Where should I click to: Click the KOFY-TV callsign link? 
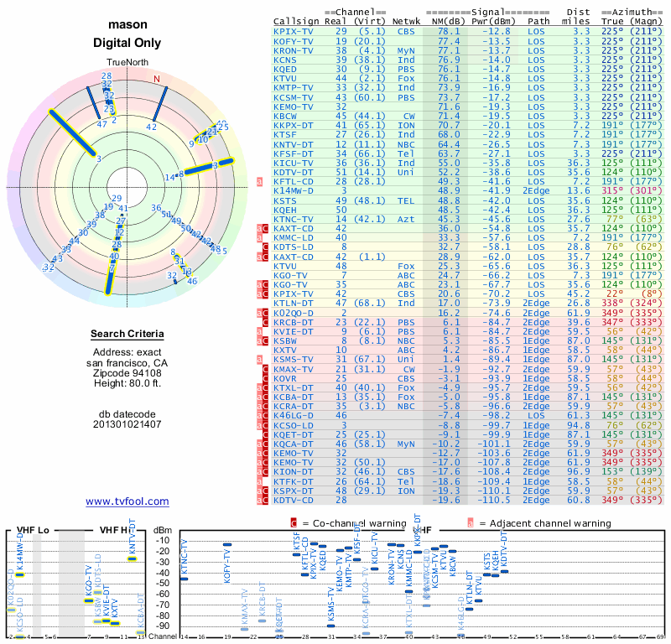click(x=293, y=41)
